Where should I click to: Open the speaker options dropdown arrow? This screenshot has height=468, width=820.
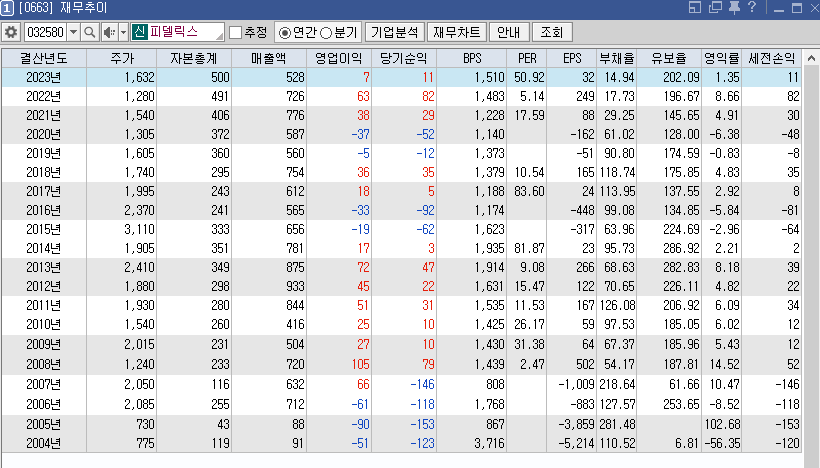click(123, 32)
